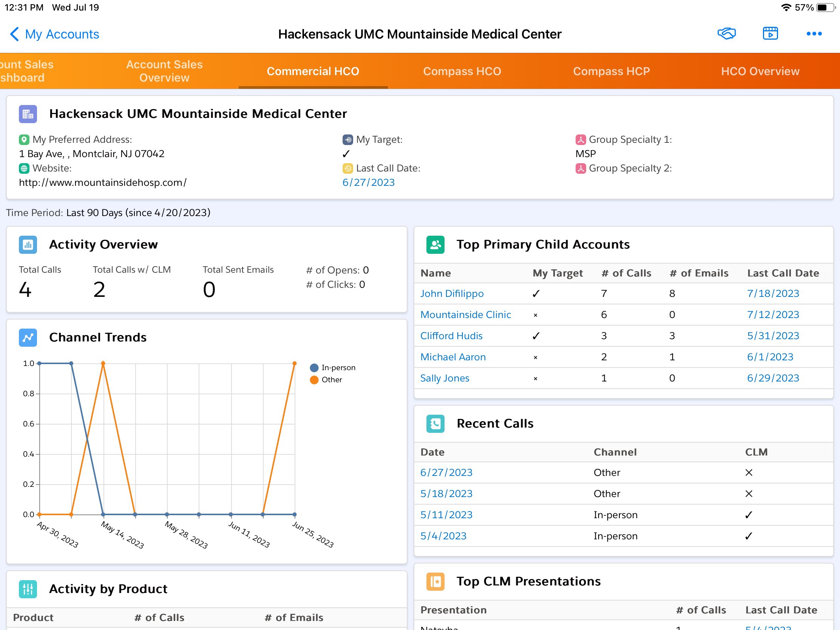
Task: Go back to My Accounts
Action: 54,34
